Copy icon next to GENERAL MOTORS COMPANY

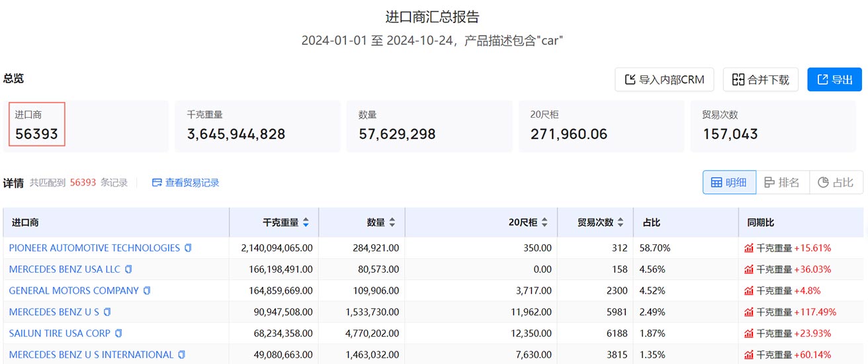(147, 291)
